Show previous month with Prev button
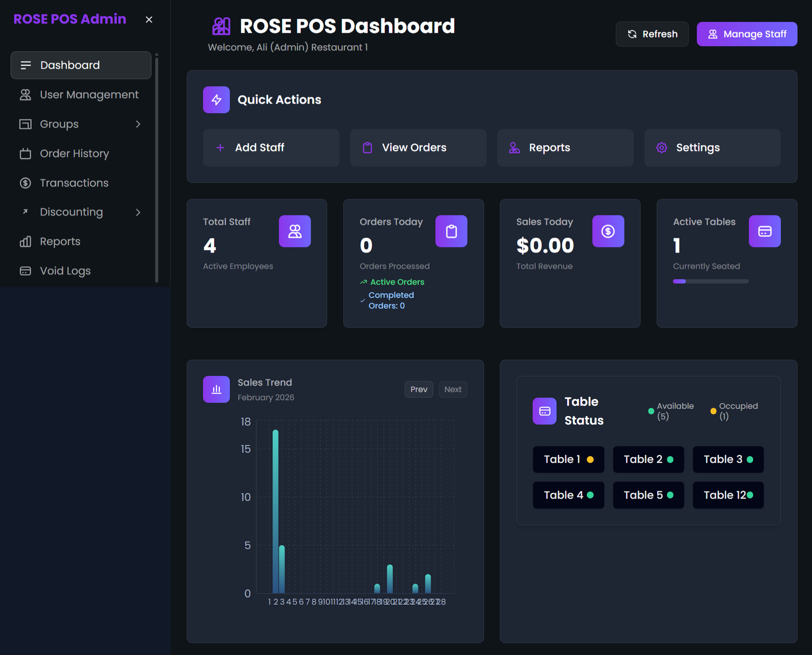 419,389
